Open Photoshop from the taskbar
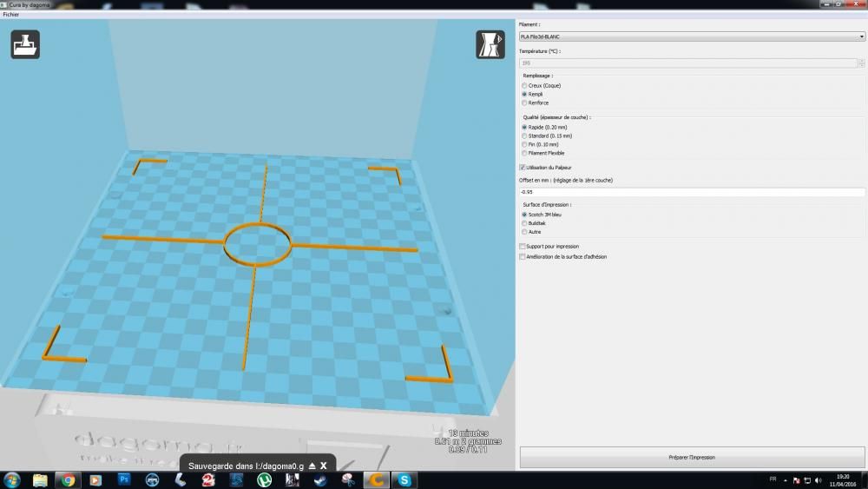Screen dimensions: 868x489 [124, 479]
